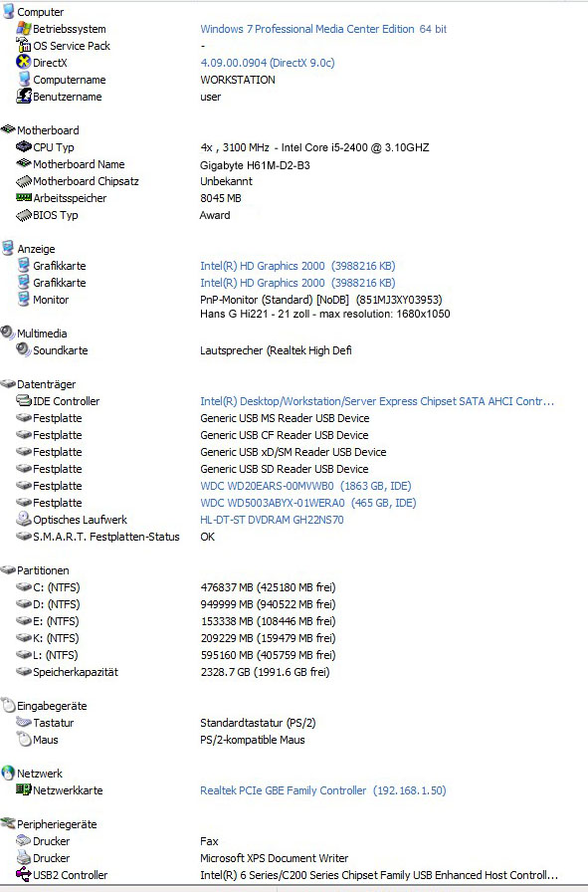
Task: Click the CPU Typ chip icon
Action: [23, 146]
